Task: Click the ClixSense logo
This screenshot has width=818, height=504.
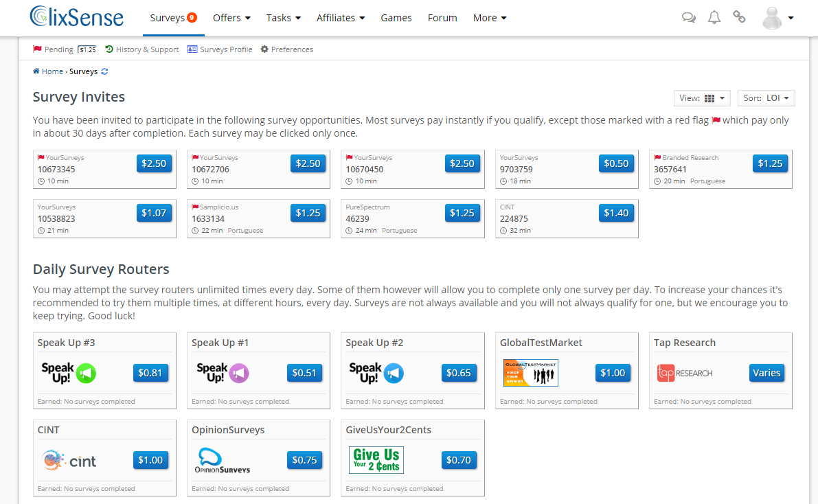Action: (x=77, y=17)
